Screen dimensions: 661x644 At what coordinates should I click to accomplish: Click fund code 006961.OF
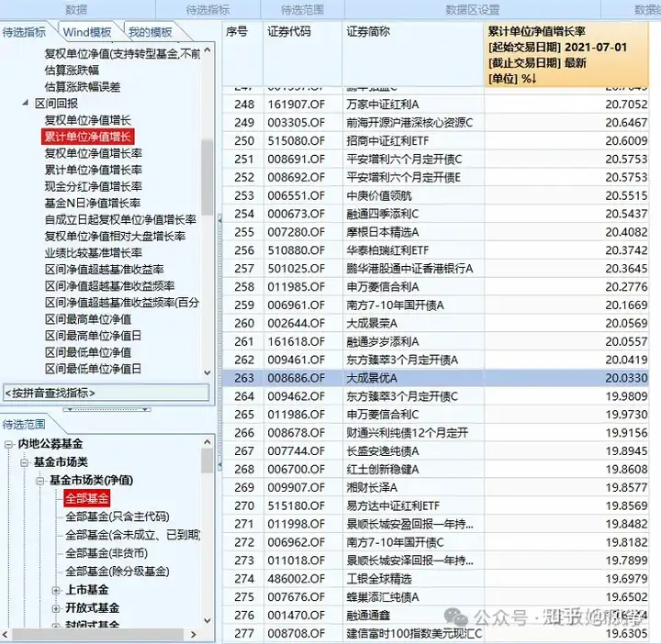coord(297,305)
